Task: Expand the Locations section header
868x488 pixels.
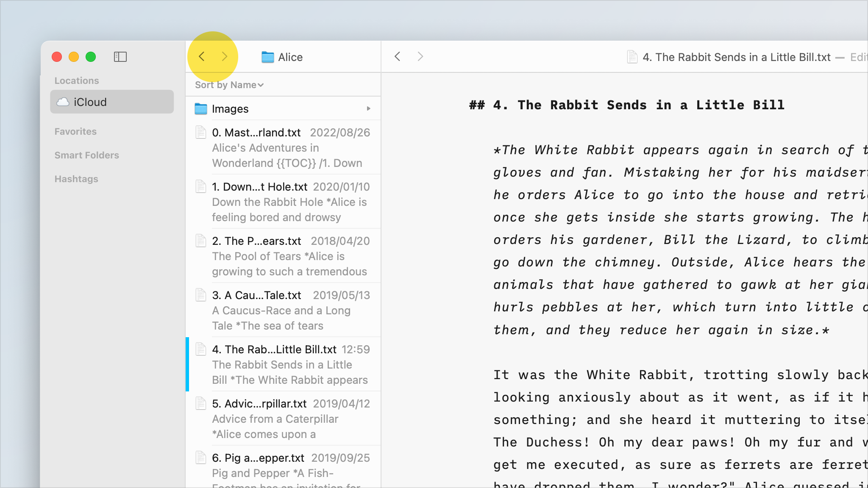Action: click(x=77, y=80)
